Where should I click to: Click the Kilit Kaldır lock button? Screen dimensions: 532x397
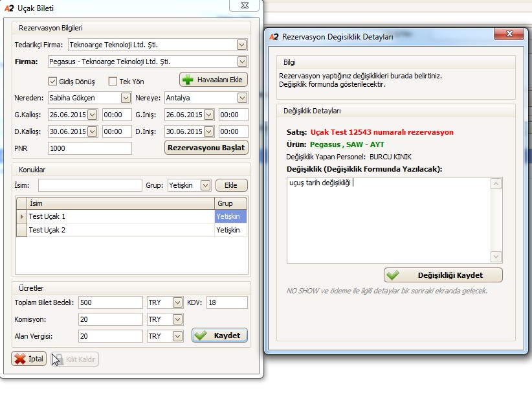[x=75, y=359]
